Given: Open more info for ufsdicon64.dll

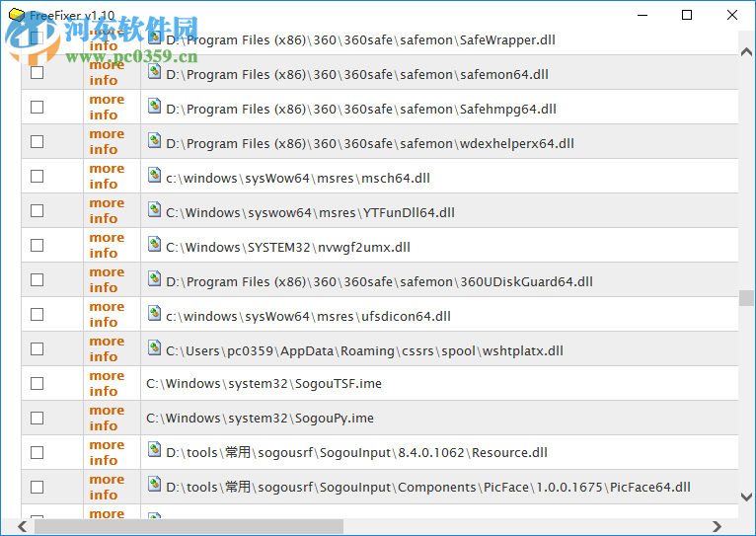Looking at the screenshot, I should [x=107, y=314].
